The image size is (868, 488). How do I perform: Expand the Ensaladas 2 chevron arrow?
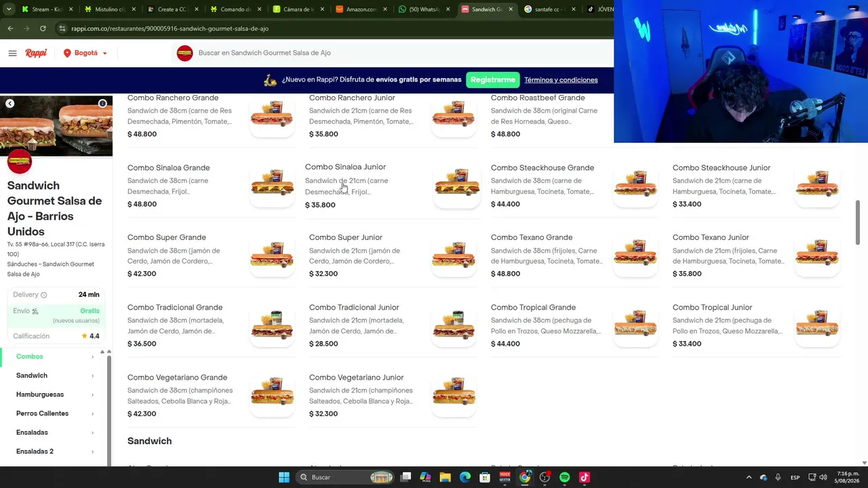(93, 451)
